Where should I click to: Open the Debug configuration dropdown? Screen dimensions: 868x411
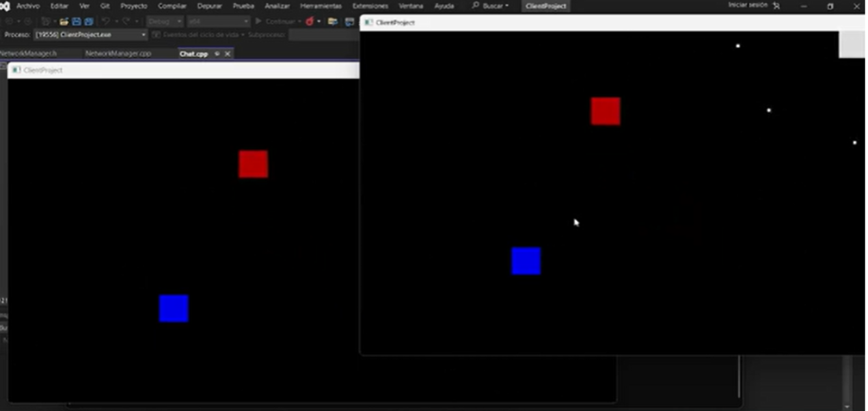[x=164, y=21]
